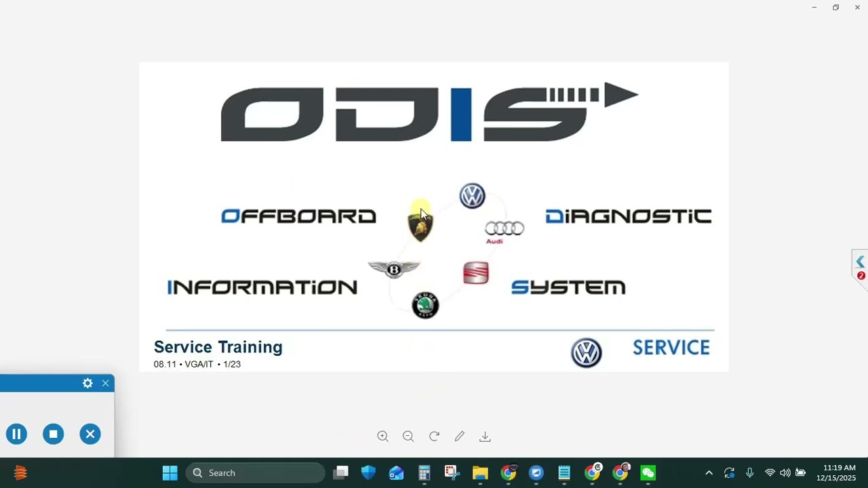868x488 pixels.
Task: Open the Notepad app on taskbar
Action: point(564,473)
